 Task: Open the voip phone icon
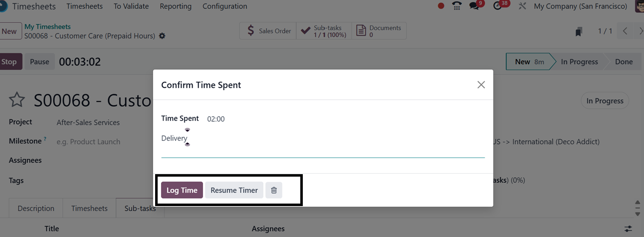click(x=456, y=6)
